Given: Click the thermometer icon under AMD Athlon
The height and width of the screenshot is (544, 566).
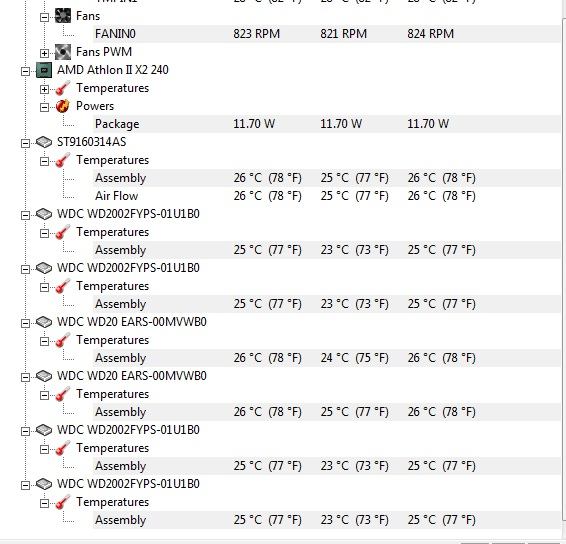Looking at the screenshot, I should 62,88.
